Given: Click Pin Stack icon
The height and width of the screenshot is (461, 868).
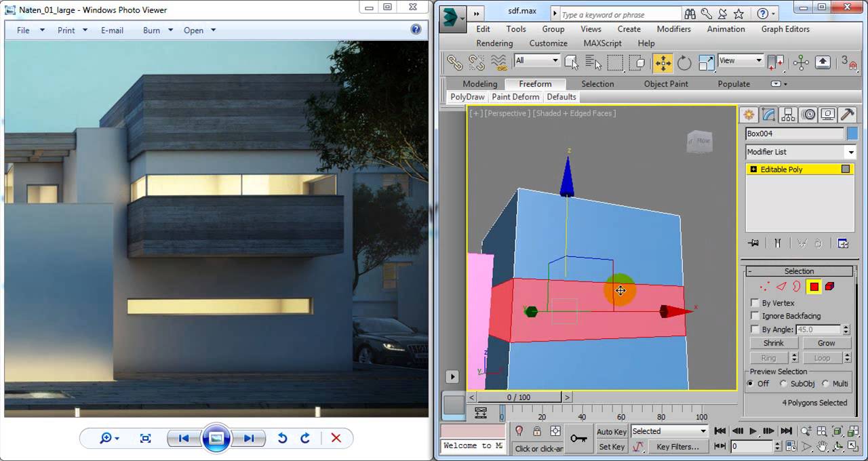Looking at the screenshot, I should [x=753, y=243].
